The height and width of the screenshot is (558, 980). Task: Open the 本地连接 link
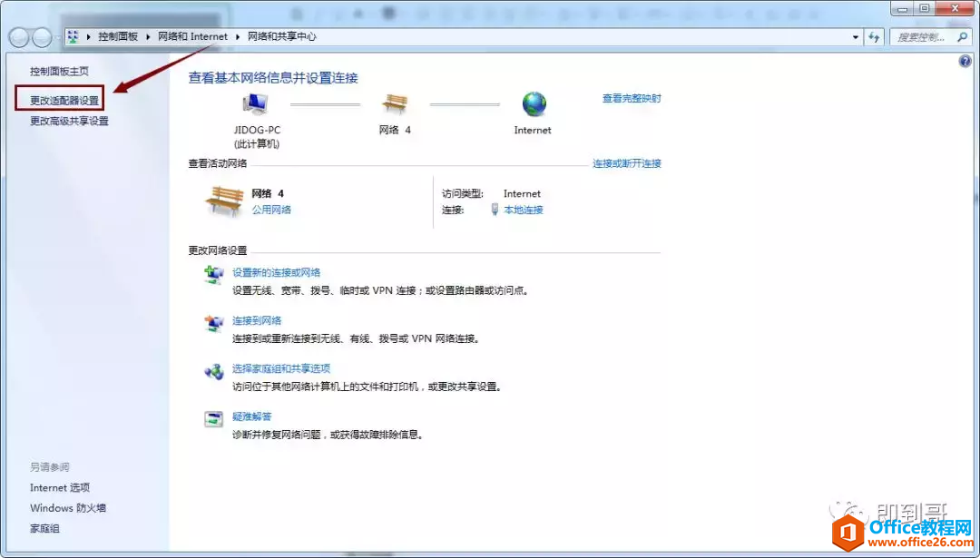click(x=524, y=210)
